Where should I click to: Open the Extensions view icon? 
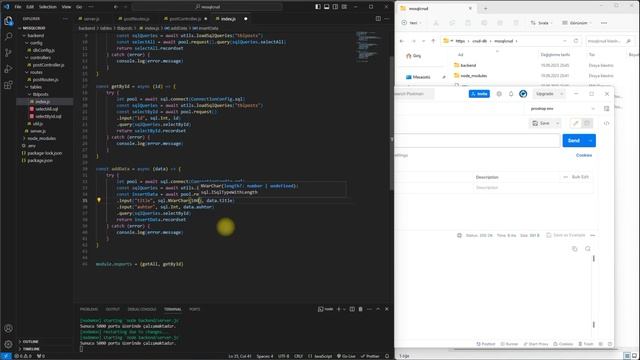8,85
